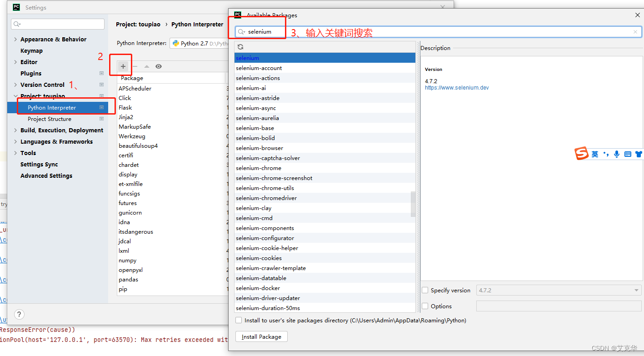Enable Options checkbox

click(x=425, y=306)
